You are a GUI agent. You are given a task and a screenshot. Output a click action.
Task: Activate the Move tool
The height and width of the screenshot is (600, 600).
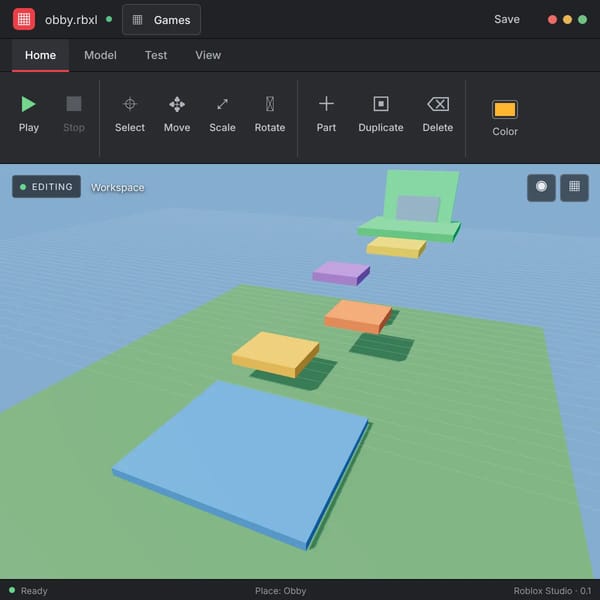point(177,114)
